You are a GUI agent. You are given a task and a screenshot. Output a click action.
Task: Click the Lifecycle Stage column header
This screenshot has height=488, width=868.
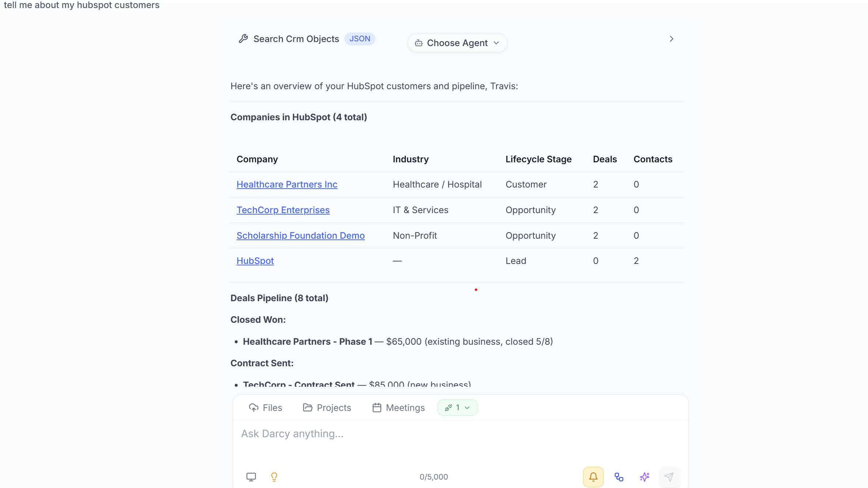539,159
